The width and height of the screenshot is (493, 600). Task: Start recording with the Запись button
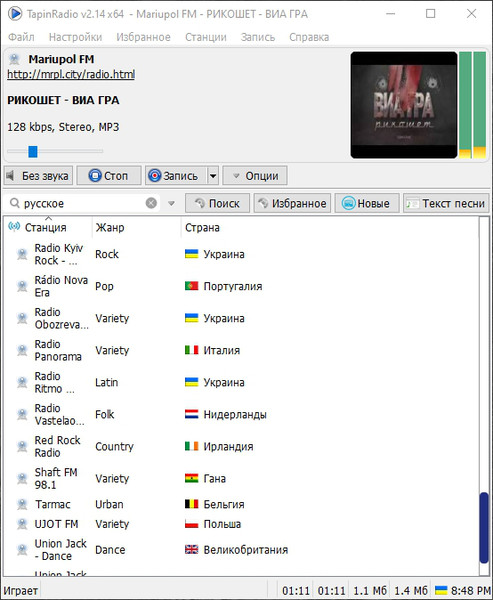coord(176,176)
